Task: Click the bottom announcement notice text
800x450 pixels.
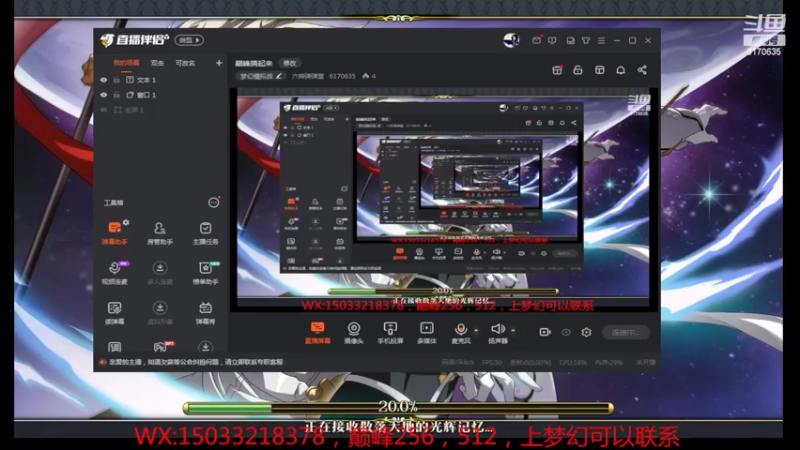Action: click(196, 362)
